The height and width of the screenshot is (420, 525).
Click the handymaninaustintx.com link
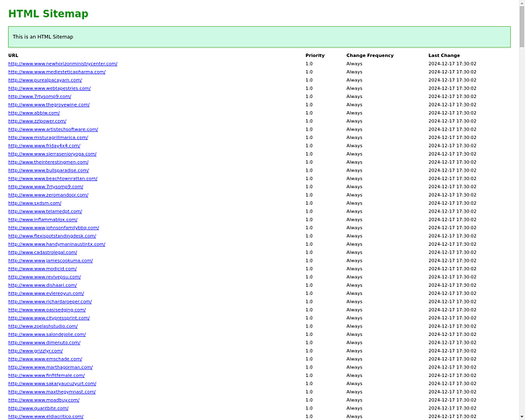[x=56, y=244]
